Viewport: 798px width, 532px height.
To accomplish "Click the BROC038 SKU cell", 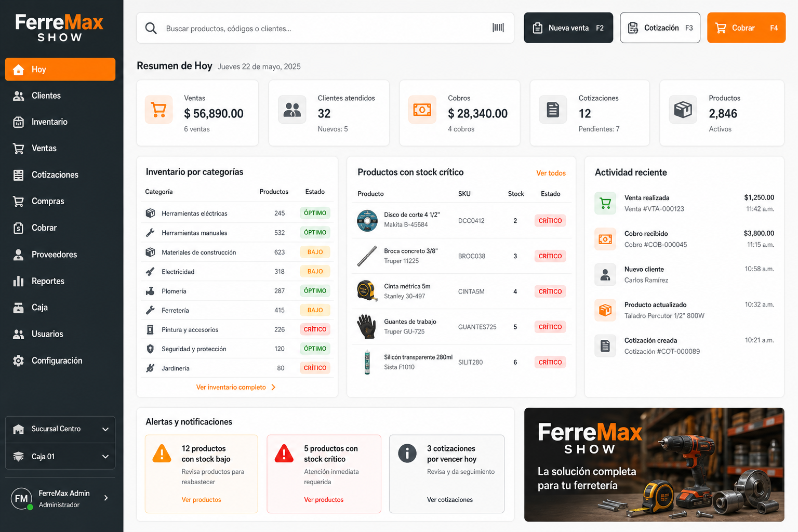I will (x=472, y=256).
